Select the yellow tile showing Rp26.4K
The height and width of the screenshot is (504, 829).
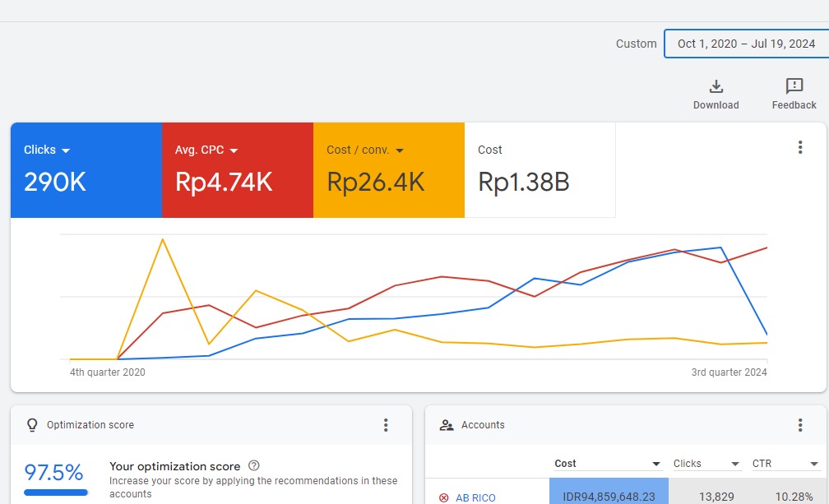(x=388, y=170)
